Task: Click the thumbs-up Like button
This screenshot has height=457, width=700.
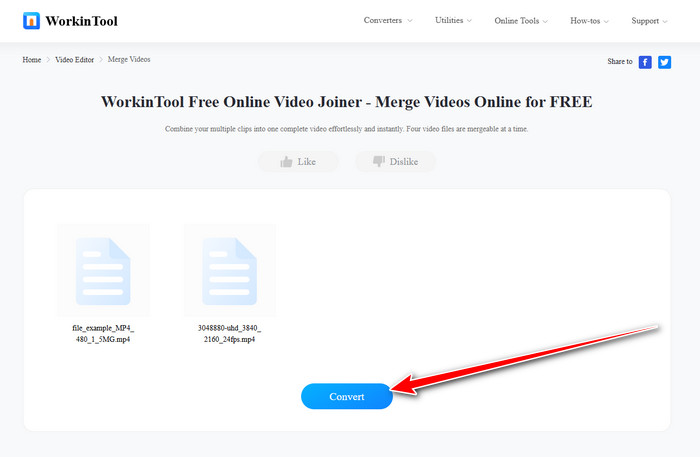Action: click(x=298, y=162)
